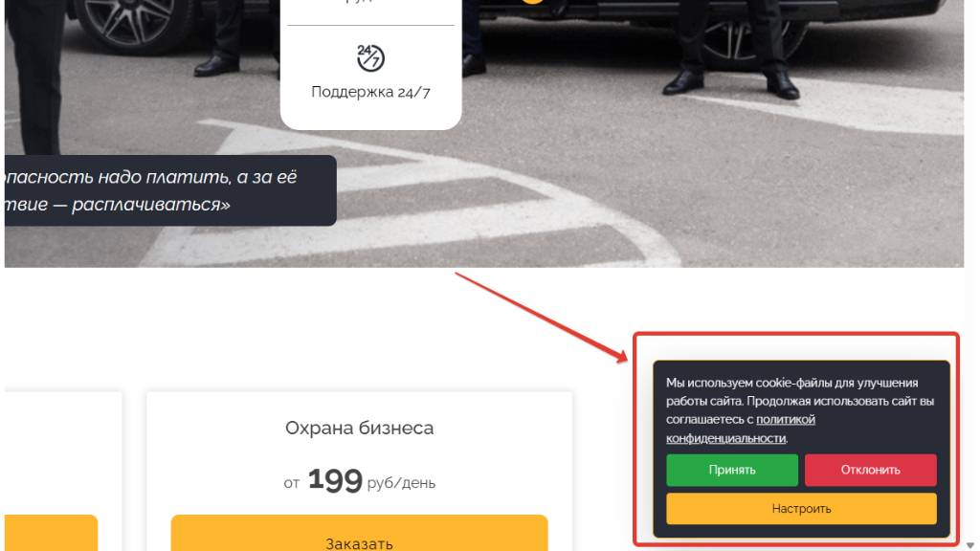
Task: Click the cookie notice text paragraph
Action: click(x=800, y=409)
